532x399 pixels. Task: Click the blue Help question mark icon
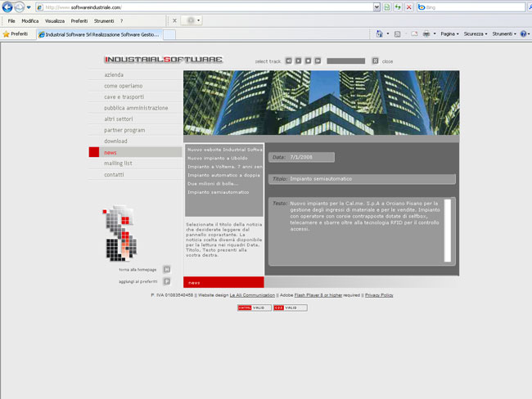tap(523, 34)
